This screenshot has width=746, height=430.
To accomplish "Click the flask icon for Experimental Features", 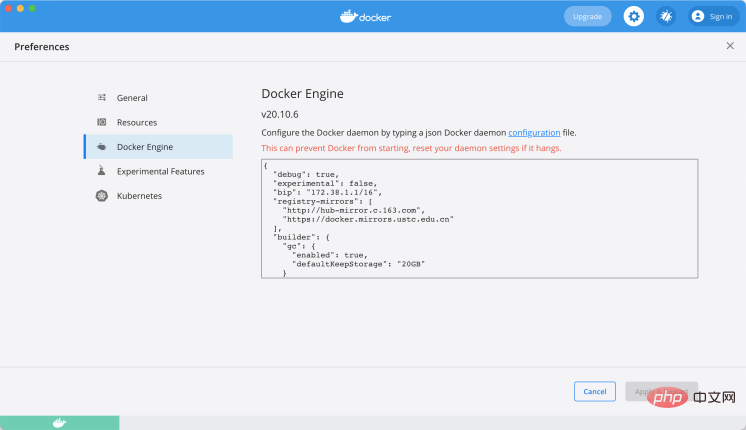I will click(x=102, y=171).
